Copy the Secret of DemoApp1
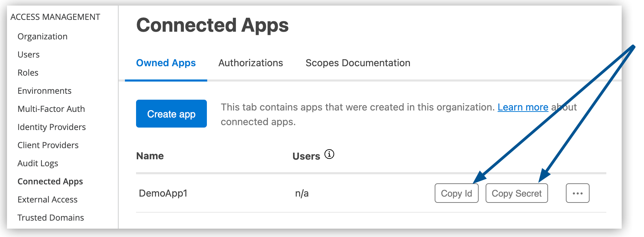Viewport: 644px width, 237px height. click(x=516, y=193)
